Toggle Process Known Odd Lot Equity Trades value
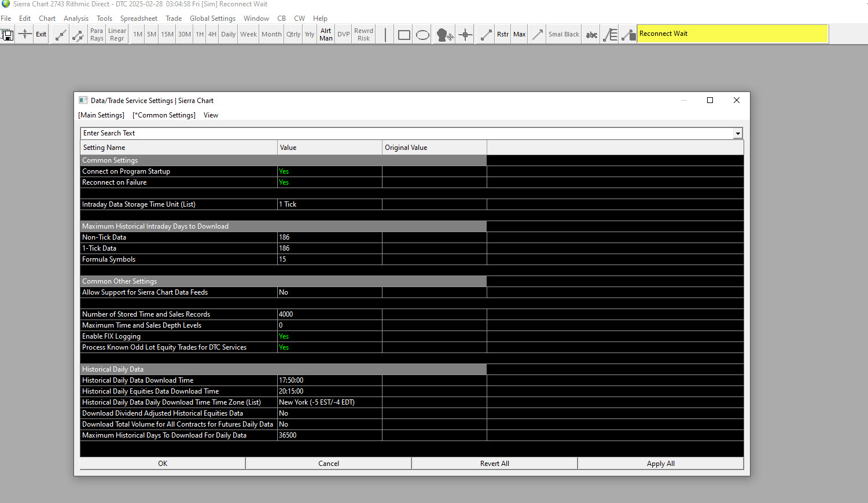Image resolution: width=868 pixels, height=503 pixels. 330,347
